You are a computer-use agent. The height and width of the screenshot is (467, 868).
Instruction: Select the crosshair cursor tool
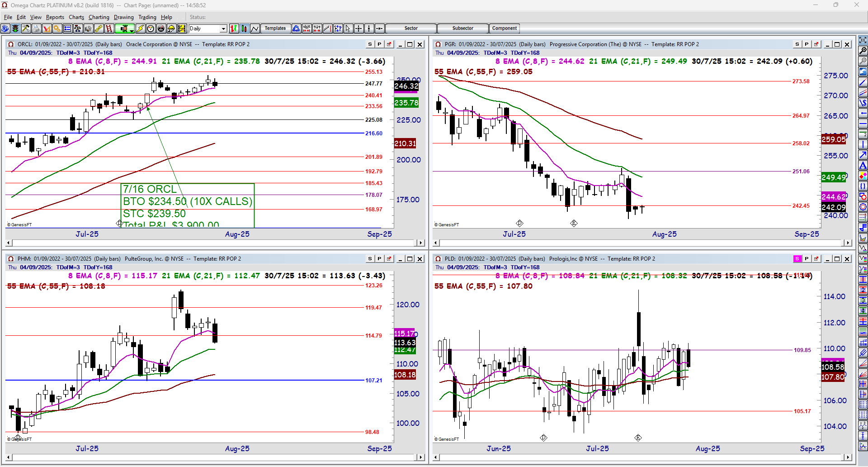[x=359, y=29]
